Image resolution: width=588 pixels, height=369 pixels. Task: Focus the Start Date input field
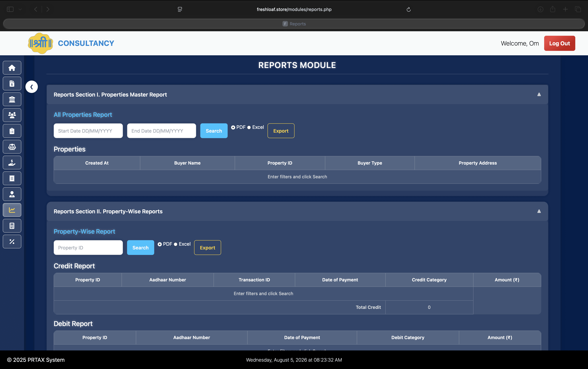point(88,131)
